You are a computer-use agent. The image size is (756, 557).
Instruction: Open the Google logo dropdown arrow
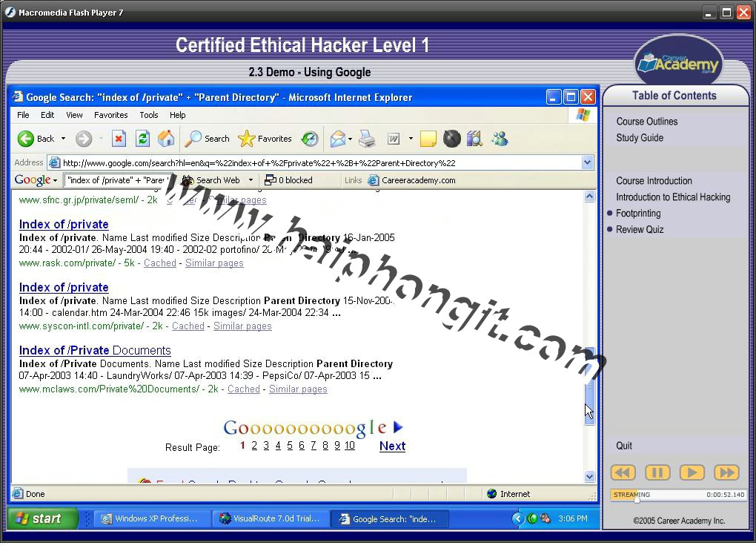tap(55, 180)
